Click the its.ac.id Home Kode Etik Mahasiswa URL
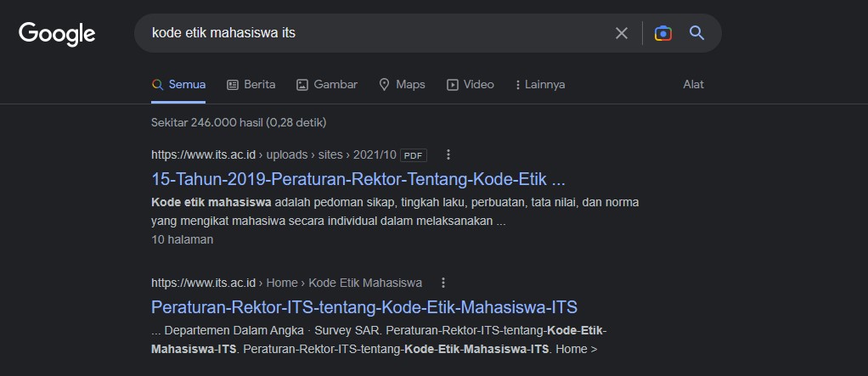This screenshot has height=376, width=868. [287, 283]
